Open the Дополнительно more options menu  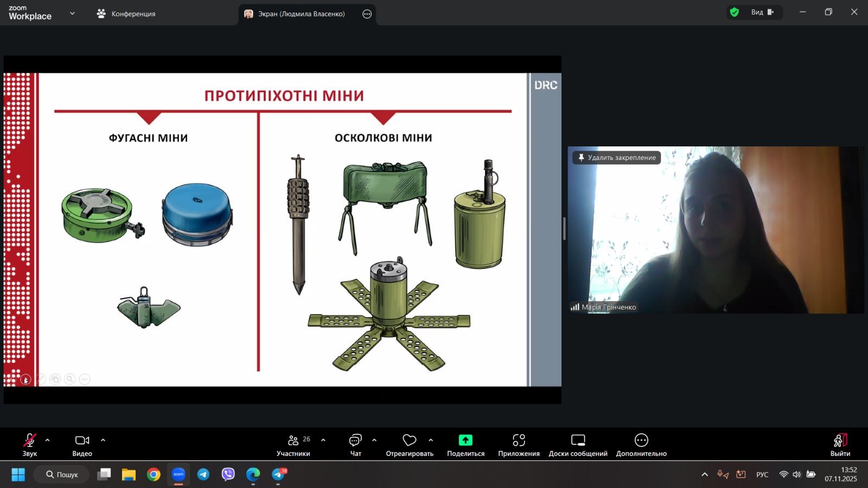coord(641,444)
